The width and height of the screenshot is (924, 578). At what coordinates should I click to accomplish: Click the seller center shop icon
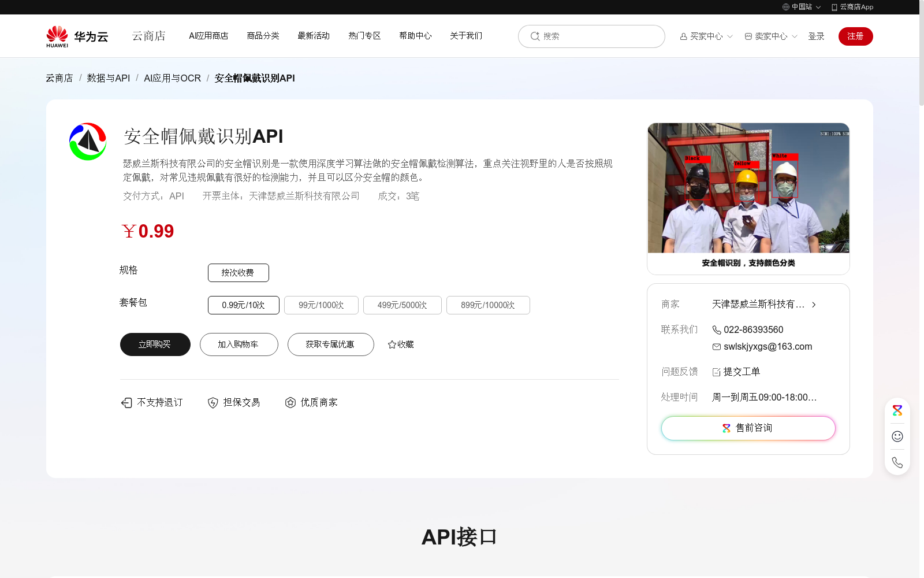[748, 36]
